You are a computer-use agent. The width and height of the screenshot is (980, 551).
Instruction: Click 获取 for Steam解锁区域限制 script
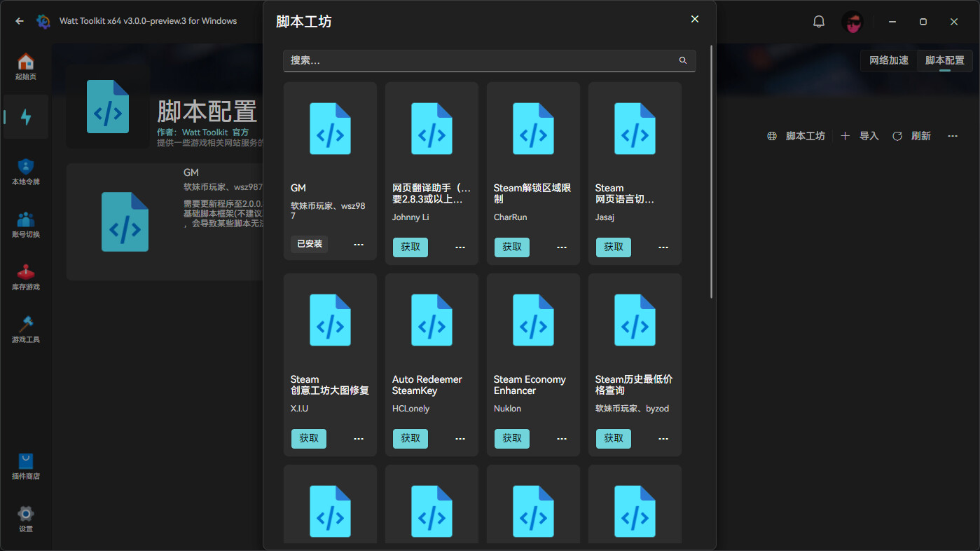tap(512, 247)
